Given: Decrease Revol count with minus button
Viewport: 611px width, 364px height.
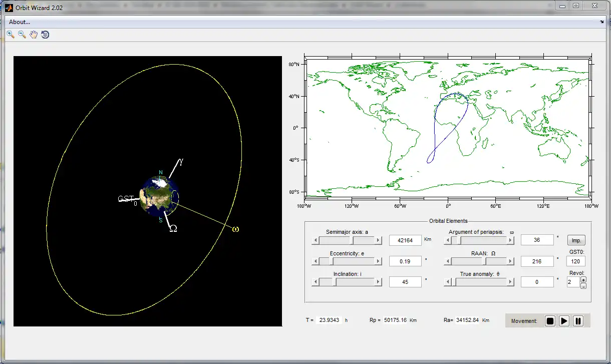Looking at the screenshot, I should pyautogui.click(x=583, y=285).
